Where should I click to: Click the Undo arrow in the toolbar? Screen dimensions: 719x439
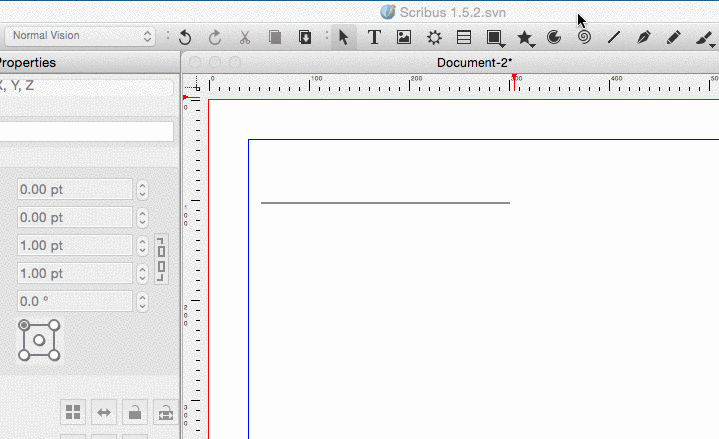tap(185, 37)
